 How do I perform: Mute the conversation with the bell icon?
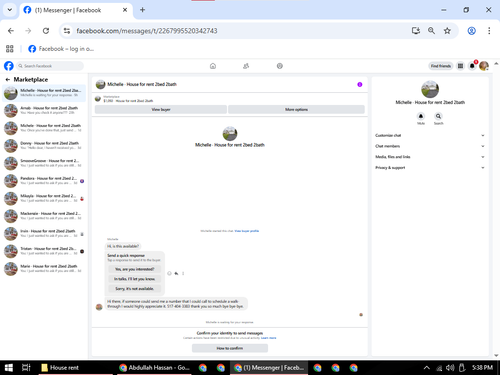pyautogui.click(x=421, y=116)
